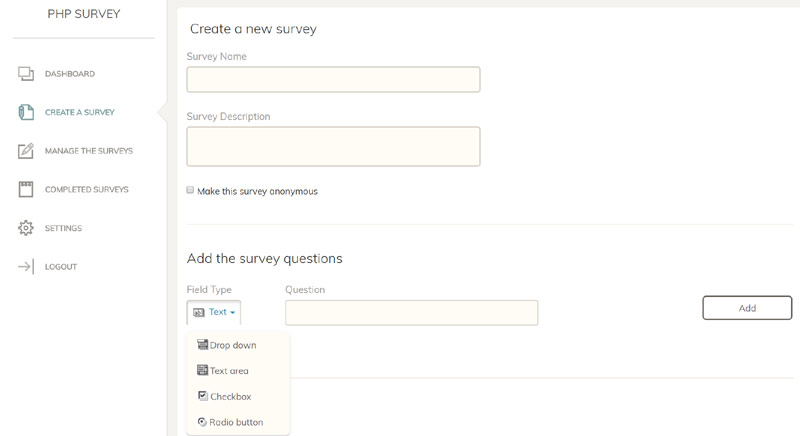
Task: Click the Dashboard monitor icon in sidebar
Action: [x=27, y=74]
